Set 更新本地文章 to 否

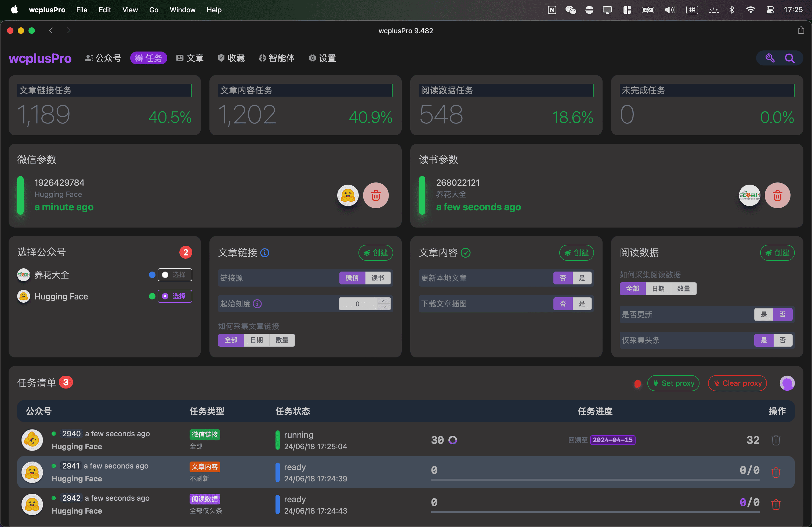pos(563,278)
